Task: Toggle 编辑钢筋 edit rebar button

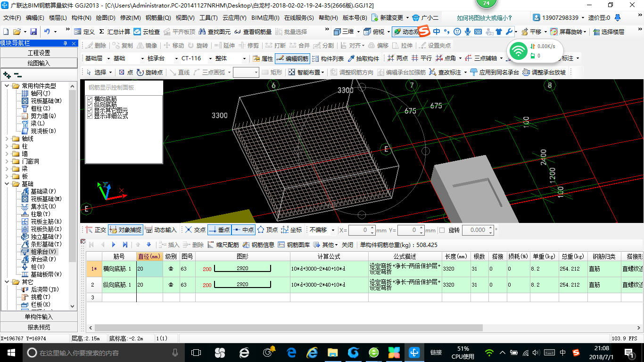Action: pos(292,59)
